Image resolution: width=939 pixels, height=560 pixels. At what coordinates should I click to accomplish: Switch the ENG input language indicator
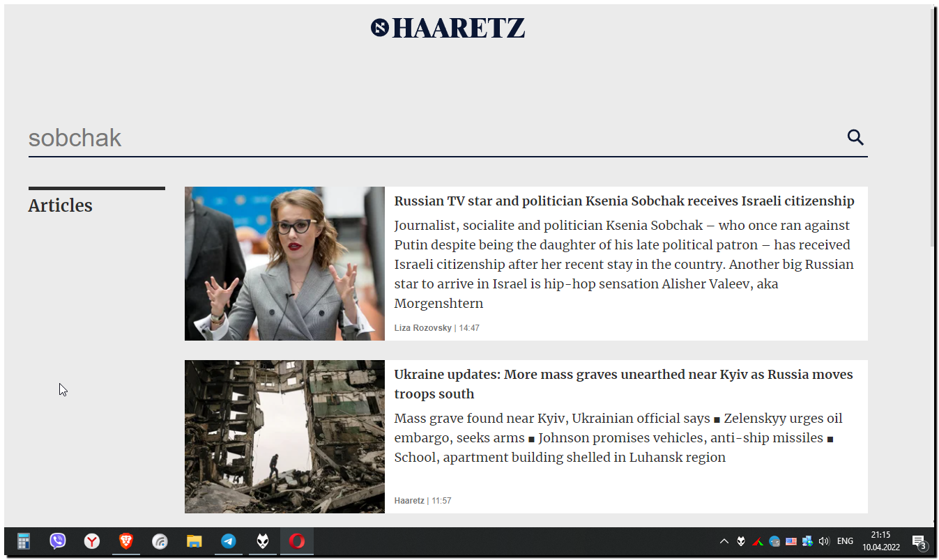(x=845, y=541)
